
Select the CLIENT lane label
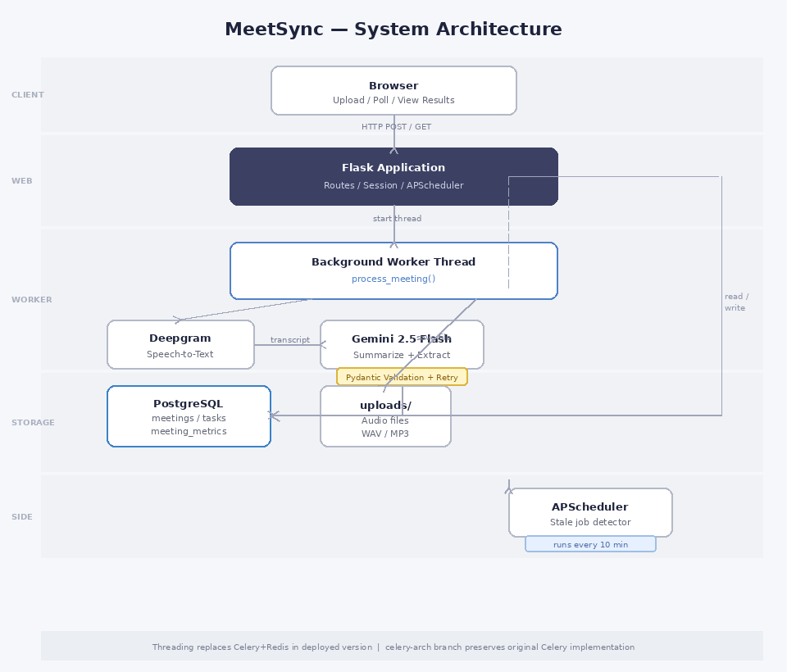(27, 94)
